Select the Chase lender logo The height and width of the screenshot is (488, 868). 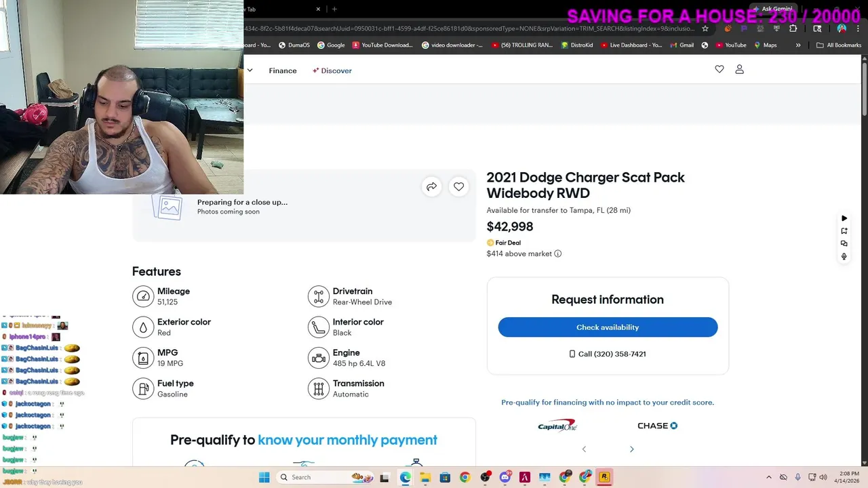[657, 426]
